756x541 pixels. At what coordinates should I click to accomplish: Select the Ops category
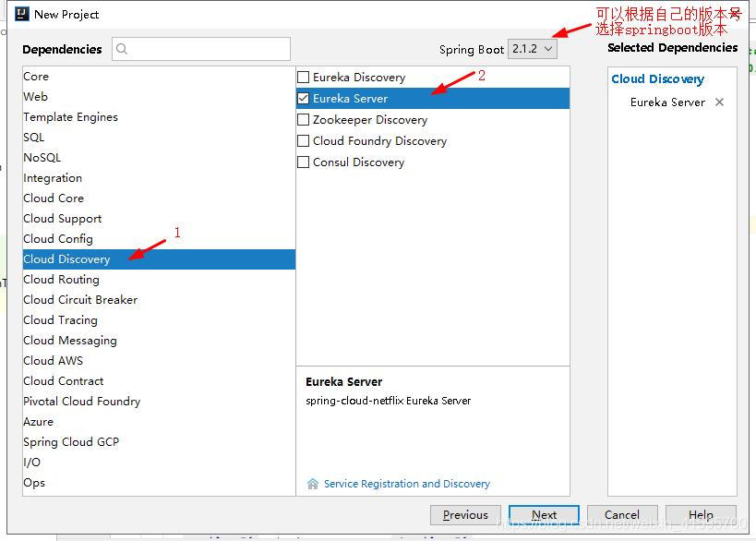click(159, 482)
